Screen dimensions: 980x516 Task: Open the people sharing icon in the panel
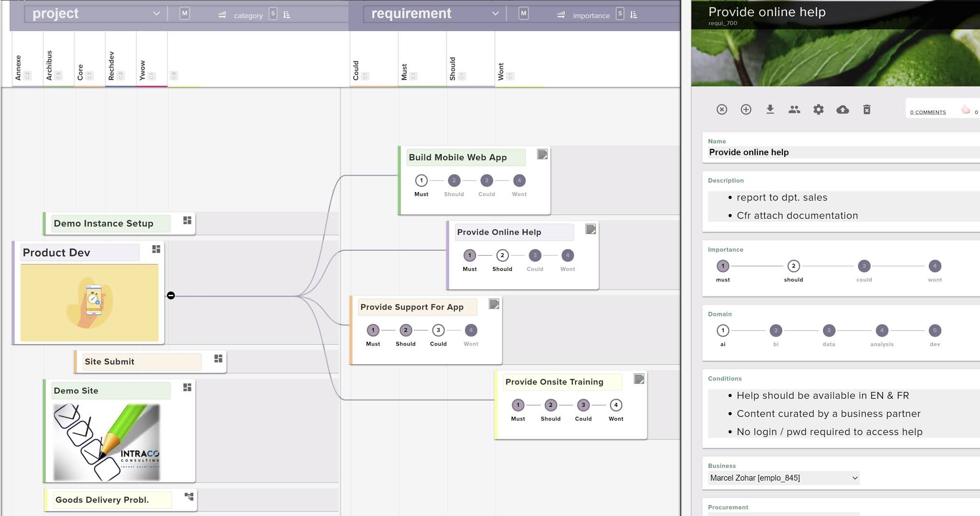[794, 110]
